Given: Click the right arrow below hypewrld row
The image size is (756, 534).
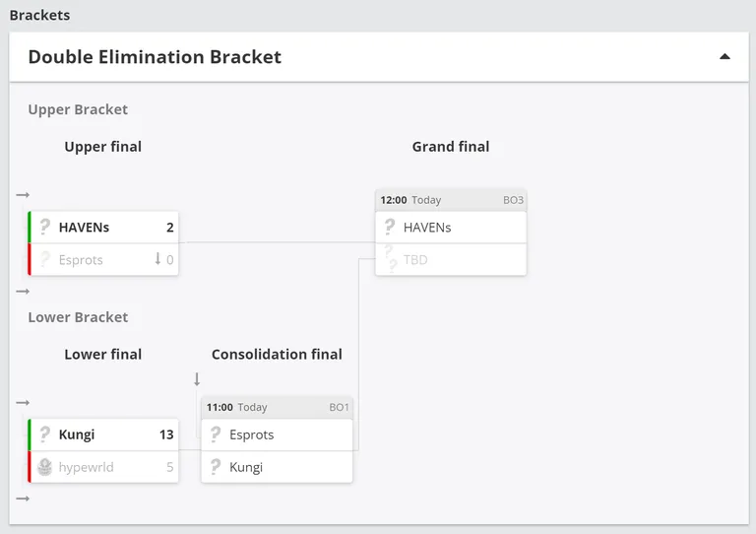Looking at the screenshot, I should pyautogui.click(x=23, y=499).
